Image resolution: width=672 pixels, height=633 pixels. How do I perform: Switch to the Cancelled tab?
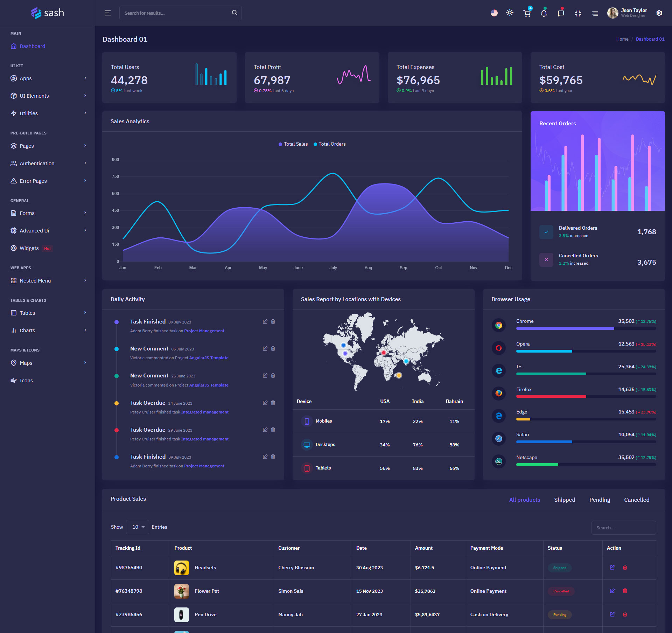tap(636, 500)
